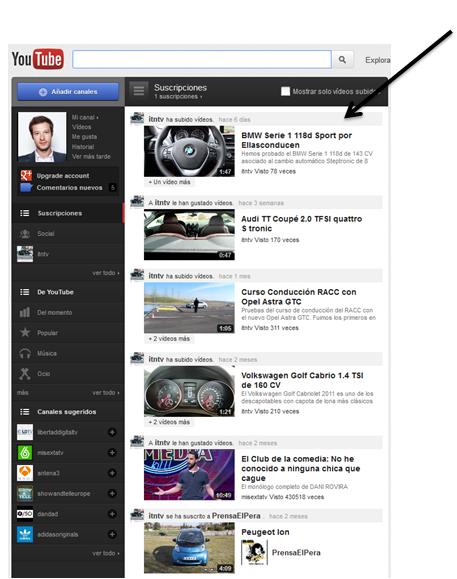Screen dimensions: 457x579
Task: Focus the YouTube search input field
Action: [202, 59]
